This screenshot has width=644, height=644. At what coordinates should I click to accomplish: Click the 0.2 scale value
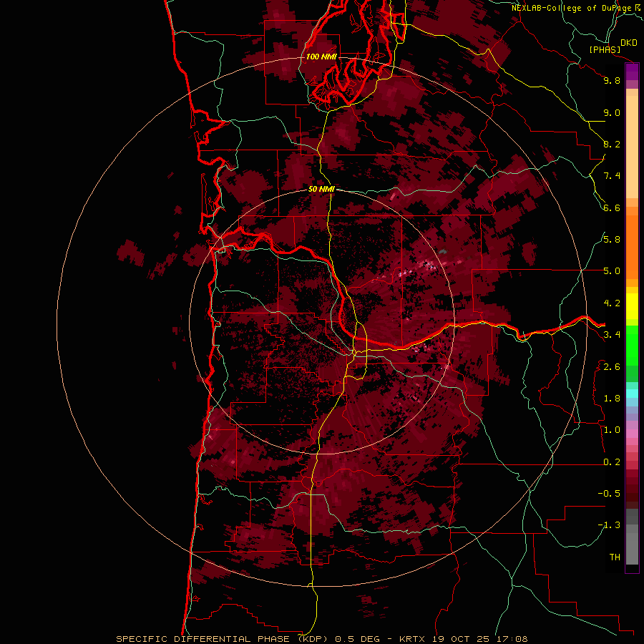(612, 462)
